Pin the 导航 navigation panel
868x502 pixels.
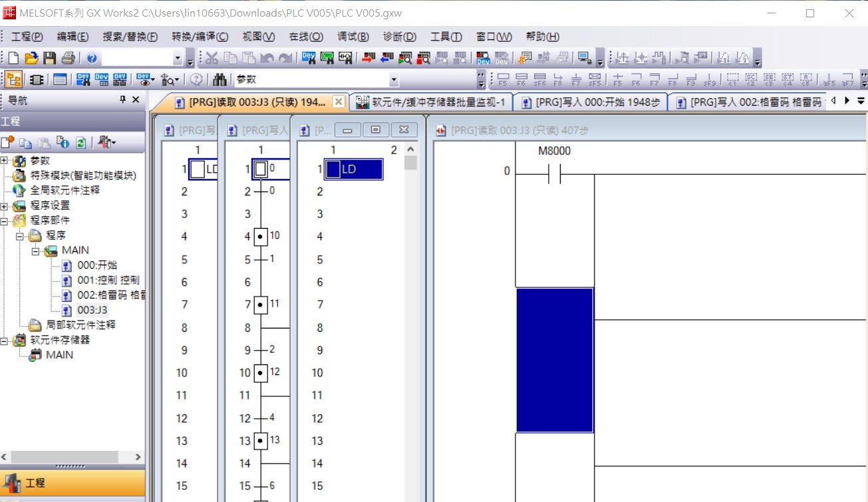click(x=122, y=100)
